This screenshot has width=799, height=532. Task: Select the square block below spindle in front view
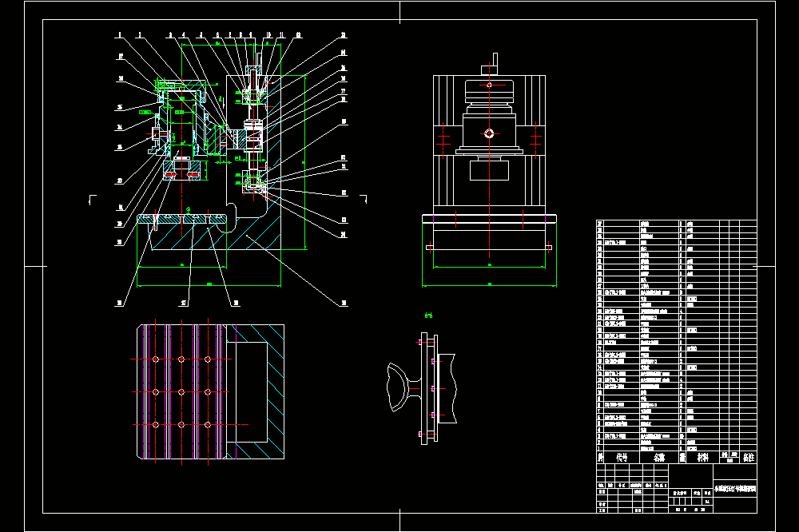(489, 169)
